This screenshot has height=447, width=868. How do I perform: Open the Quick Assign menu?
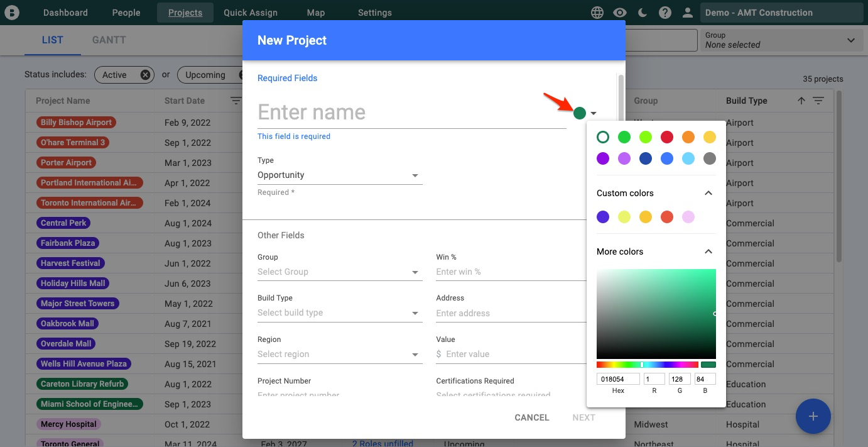click(251, 13)
